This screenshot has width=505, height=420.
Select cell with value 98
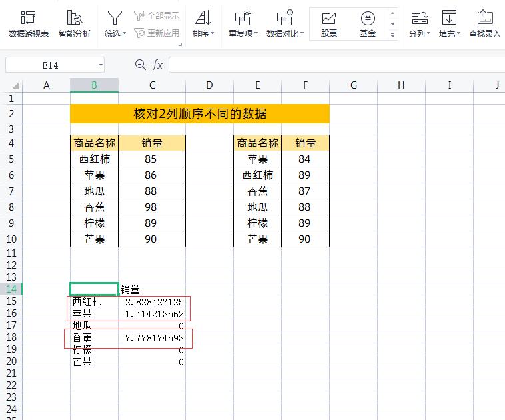pyautogui.click(x=152, y=207)
